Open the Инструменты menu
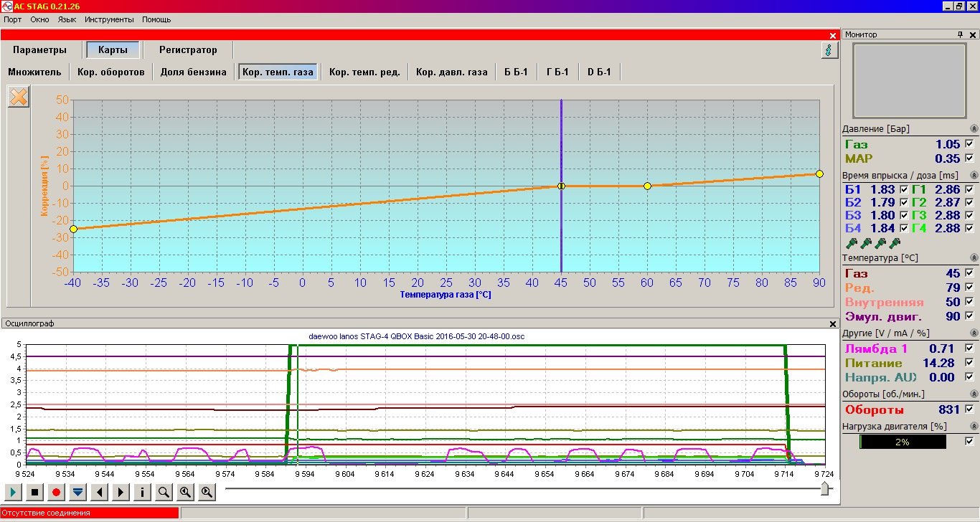Viewport: 980px width, 522px height. (x=109, y=19)
